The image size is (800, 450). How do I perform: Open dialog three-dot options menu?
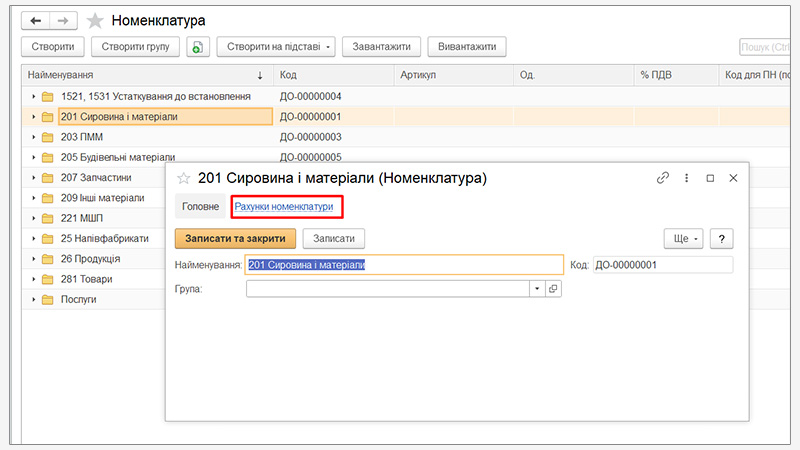click(x=687, y=178)
